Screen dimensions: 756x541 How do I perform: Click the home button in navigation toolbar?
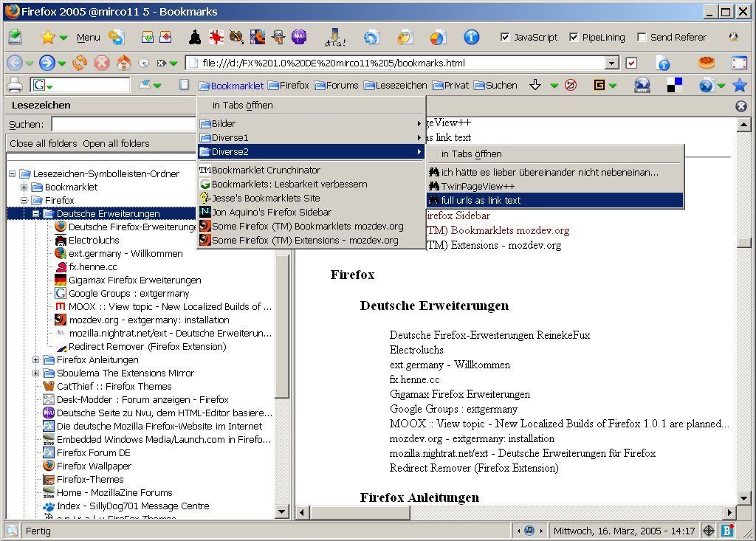click(x=123, y=63)
